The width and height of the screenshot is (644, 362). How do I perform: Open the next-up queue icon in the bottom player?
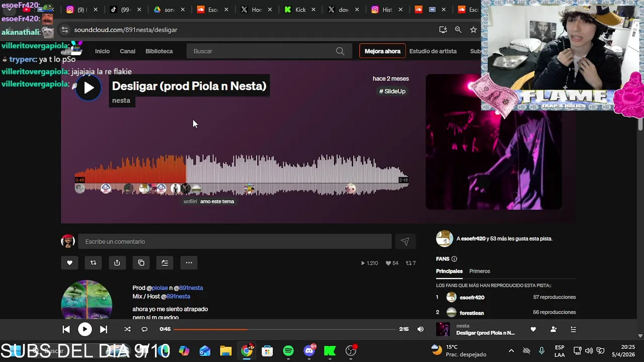coord(573,329)
